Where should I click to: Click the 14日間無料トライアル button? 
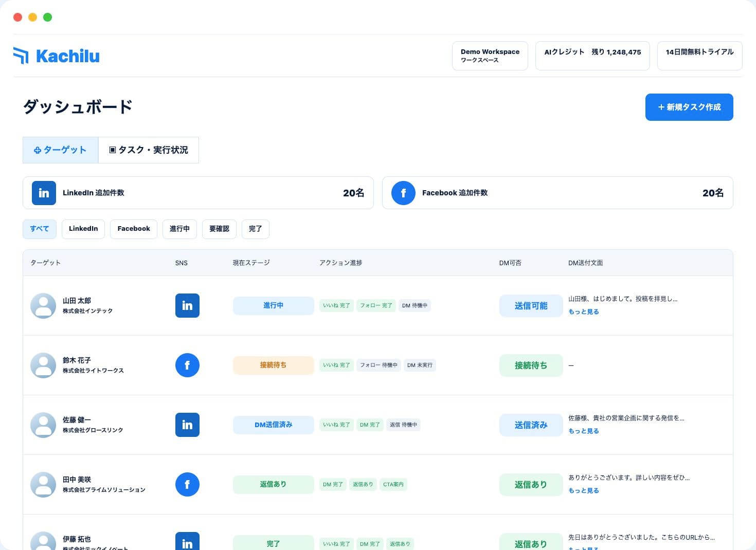pyautogui.click(x=699, y=56)
